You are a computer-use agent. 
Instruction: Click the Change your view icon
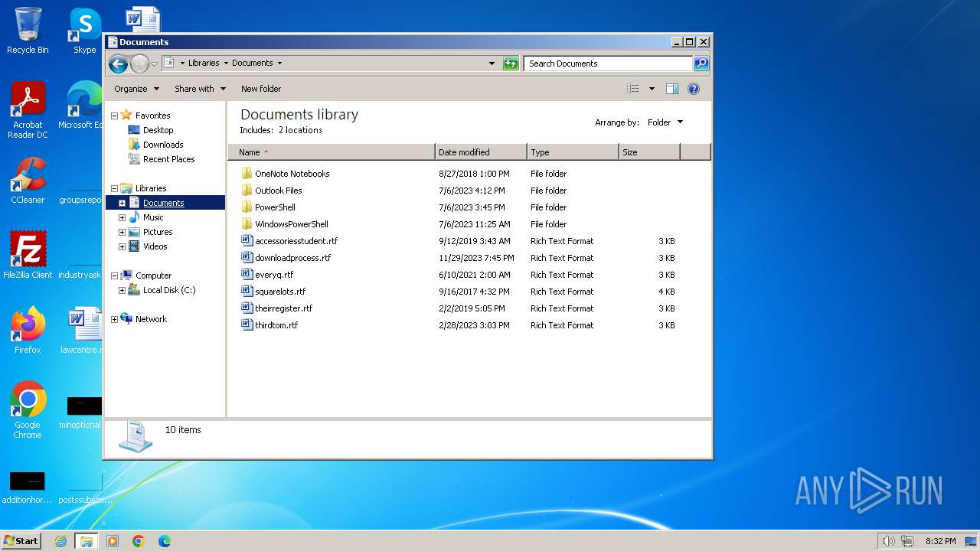pyautogui.click(x=633, y=89)
